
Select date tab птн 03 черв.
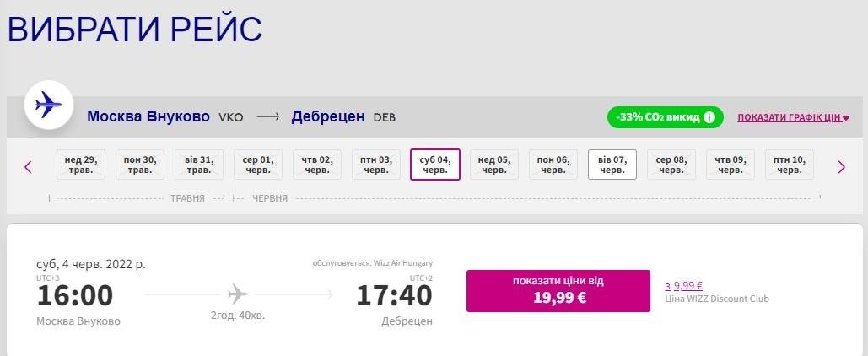(x=375, y=165)
